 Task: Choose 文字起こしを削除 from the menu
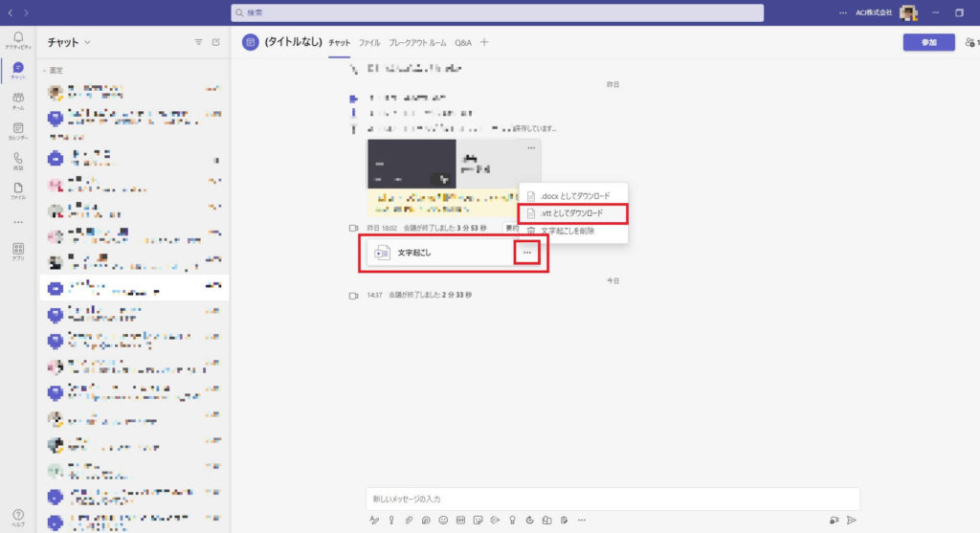click(568, 231)
